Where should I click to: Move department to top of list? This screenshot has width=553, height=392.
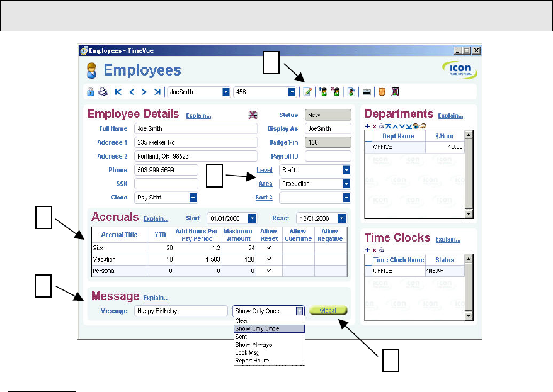click(x=389, y=126)
